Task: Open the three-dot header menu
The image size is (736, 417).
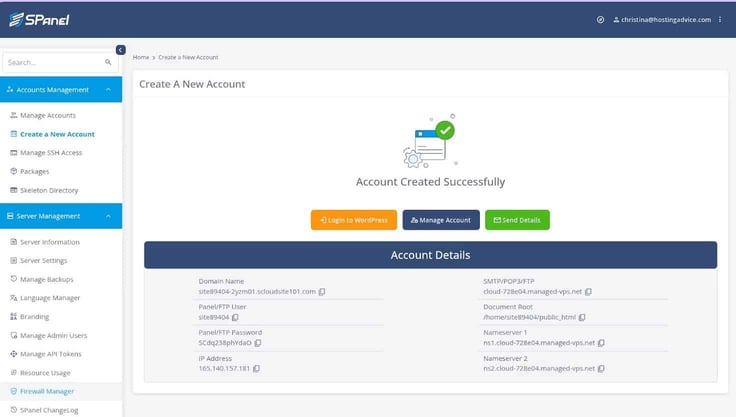Action: click(x=720, y=20)
